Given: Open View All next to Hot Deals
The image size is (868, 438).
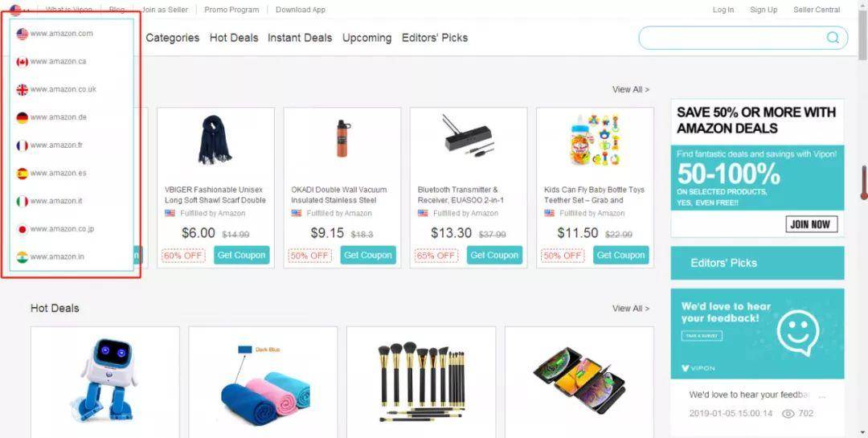Looking at the screenshot, I should tap(631, 309).
